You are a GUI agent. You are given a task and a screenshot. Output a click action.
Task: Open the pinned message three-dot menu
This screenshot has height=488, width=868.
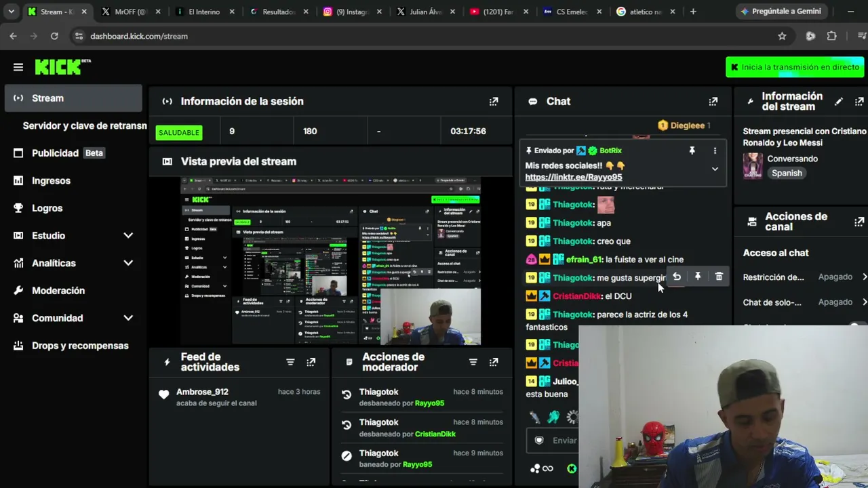click(x=715, y=150)
